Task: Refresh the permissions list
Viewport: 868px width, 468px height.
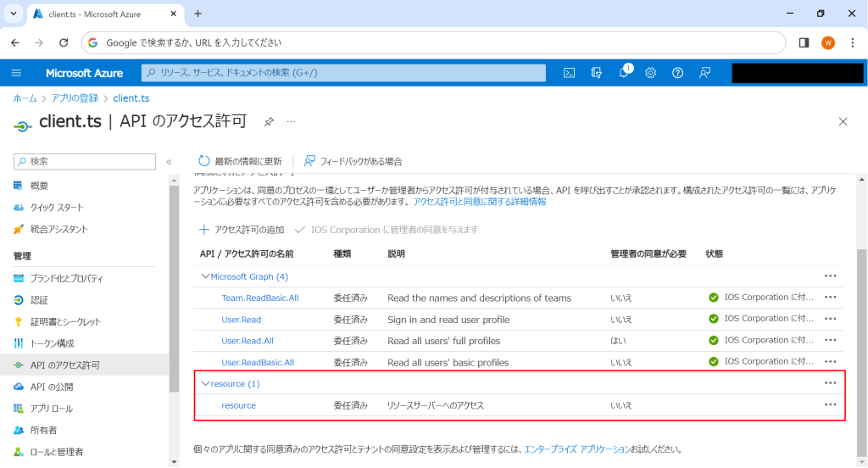Action: point(240,161)
